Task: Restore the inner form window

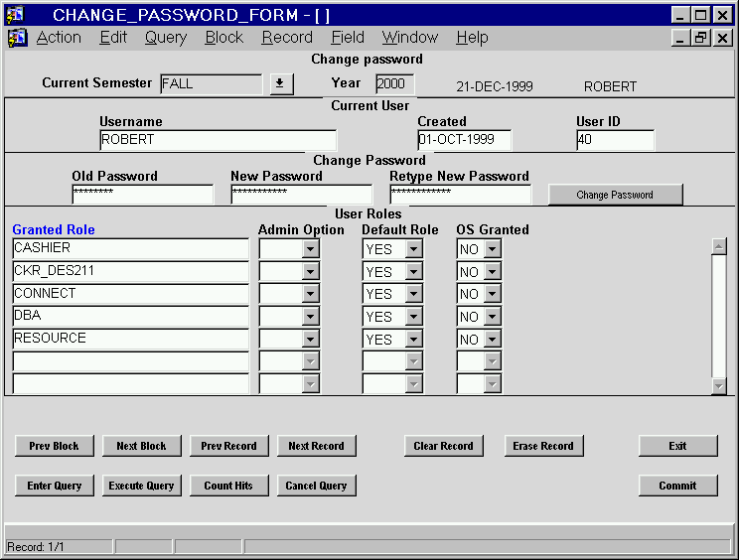Action: (700, 38)
